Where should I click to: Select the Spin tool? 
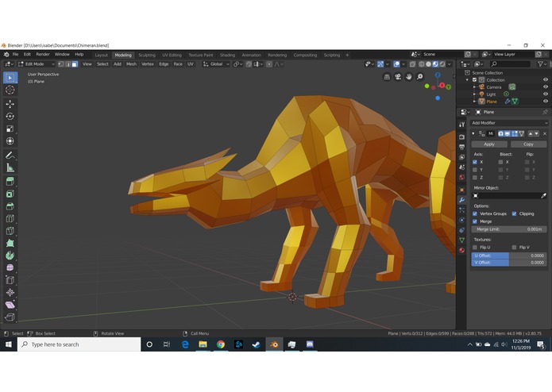point(10,256)
